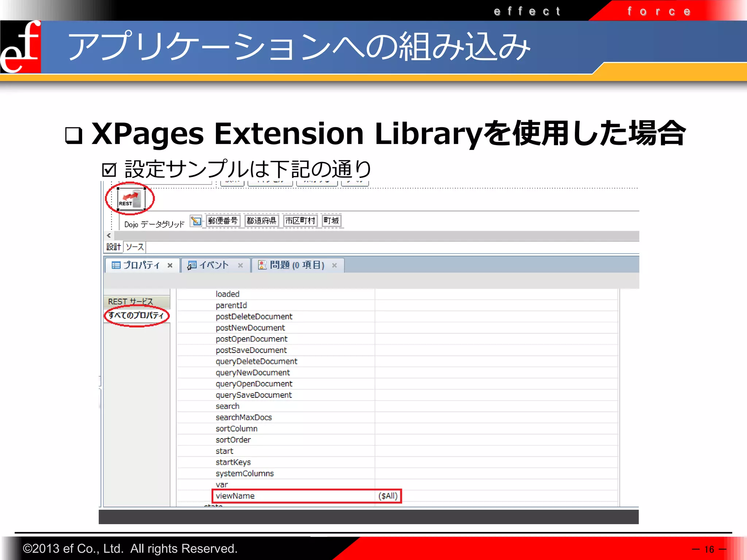The image size is (747, 560).
Task: Select the postNewDocument property
Action: [x=250, y=328]
